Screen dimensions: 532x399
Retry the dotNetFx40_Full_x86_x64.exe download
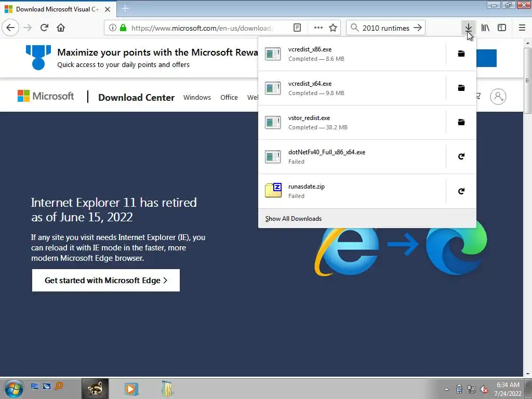coord(461,156)
